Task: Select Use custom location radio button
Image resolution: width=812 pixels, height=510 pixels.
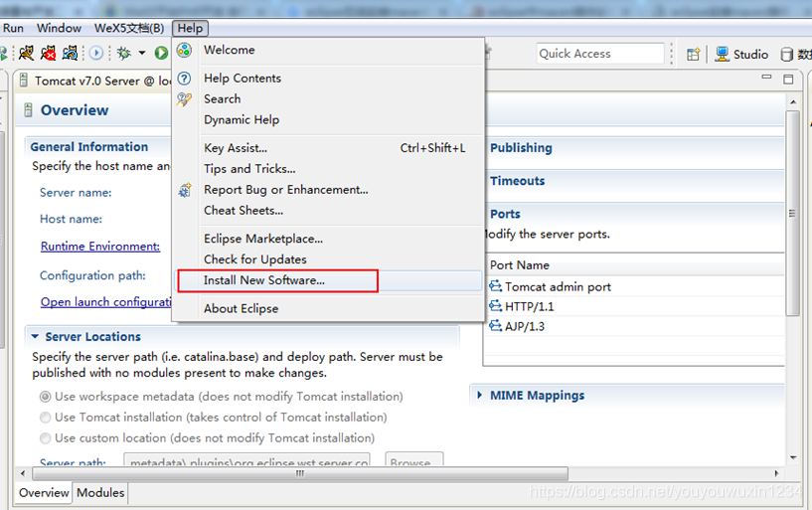Action: [46, 438]
